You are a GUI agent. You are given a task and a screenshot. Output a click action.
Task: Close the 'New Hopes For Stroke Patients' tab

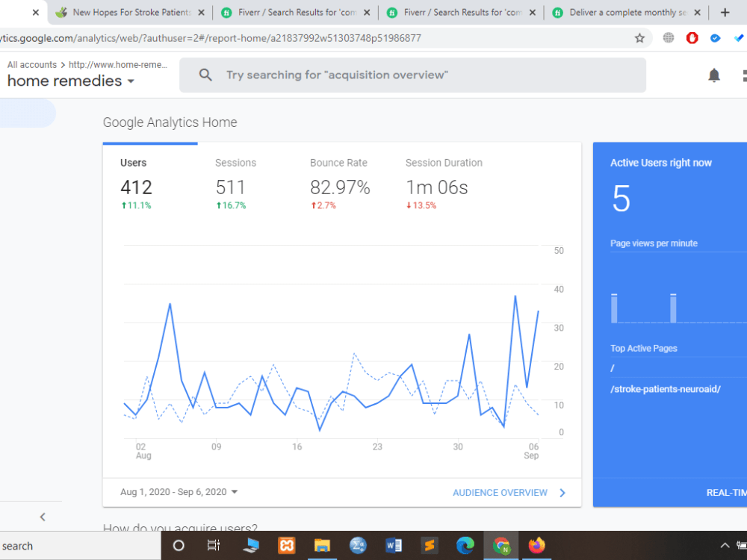tap(201, 13)
